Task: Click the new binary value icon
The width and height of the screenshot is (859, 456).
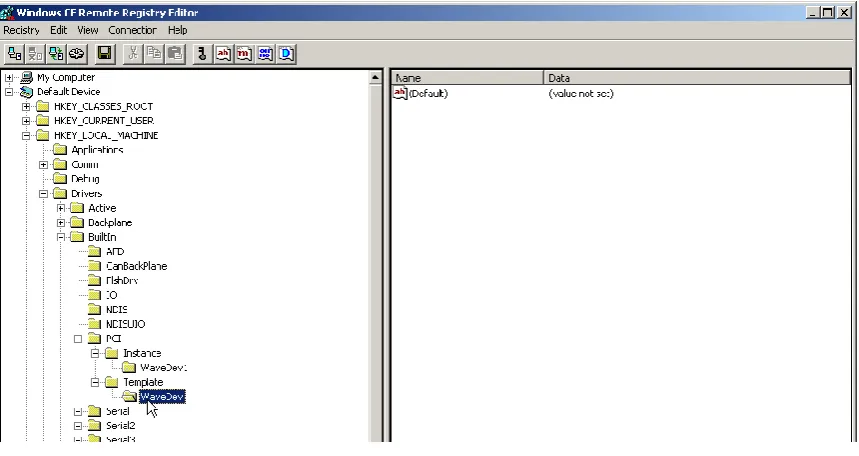Action: [265, 54]
